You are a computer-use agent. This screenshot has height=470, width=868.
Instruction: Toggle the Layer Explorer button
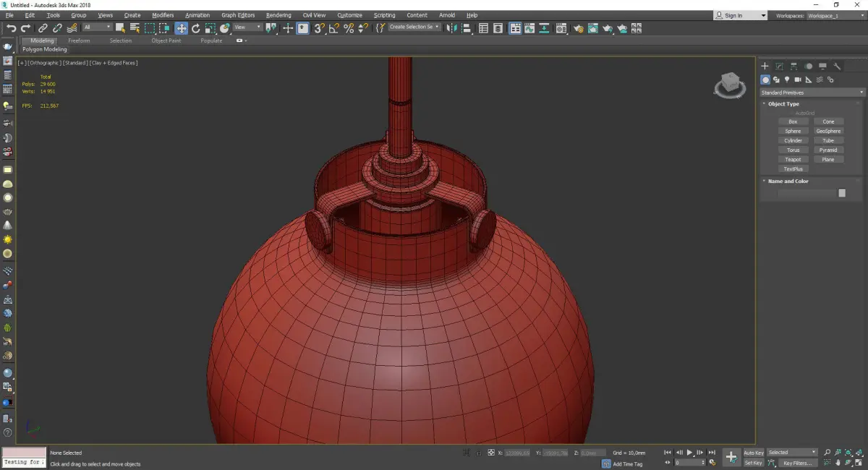tap(498, 28)
